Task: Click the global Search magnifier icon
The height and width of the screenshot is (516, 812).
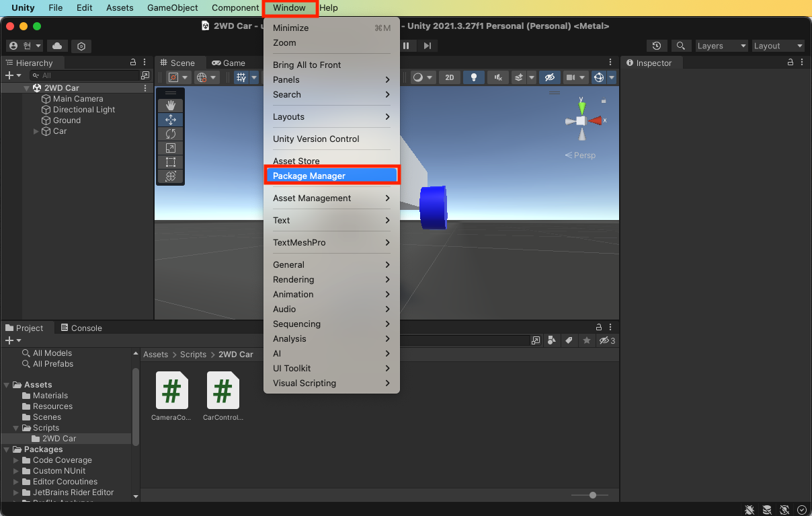Action: (681, 46)
